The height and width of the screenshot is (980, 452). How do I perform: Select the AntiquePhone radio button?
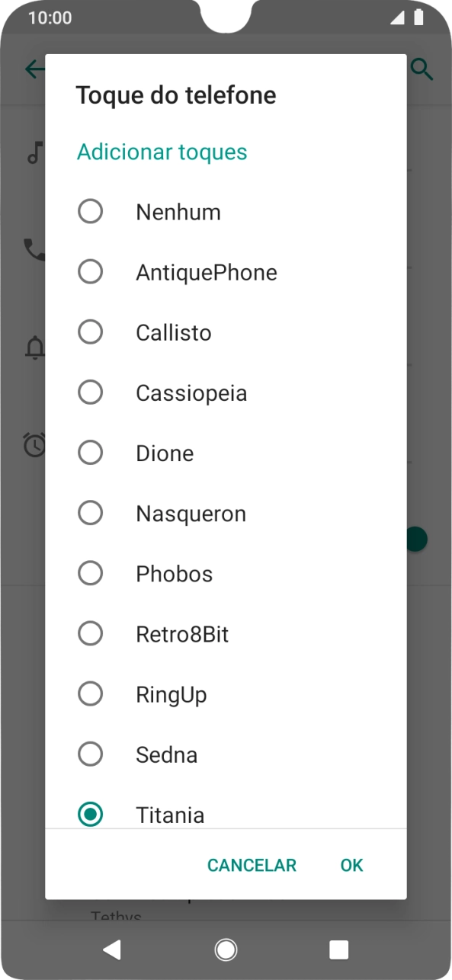[91, 271]
